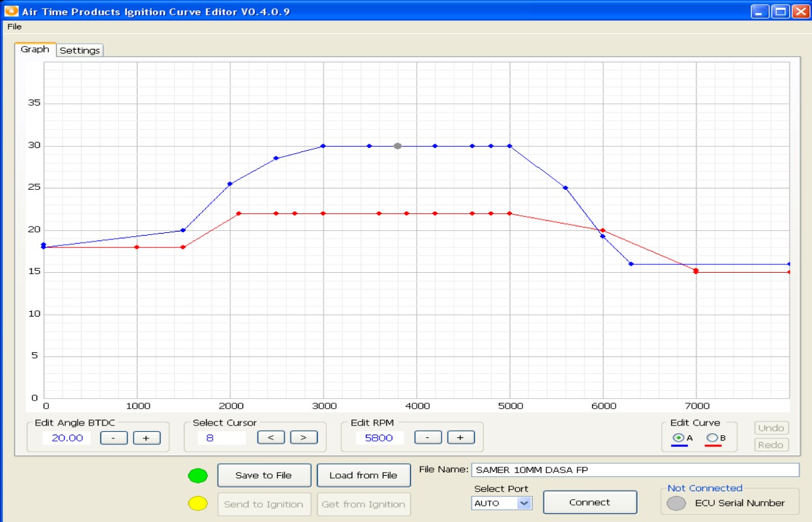Image resolution: width=812 pixels, height=522 pixels.
Task: Increase Edit Angle BTDC with plus button
Action: pos(147,438)
